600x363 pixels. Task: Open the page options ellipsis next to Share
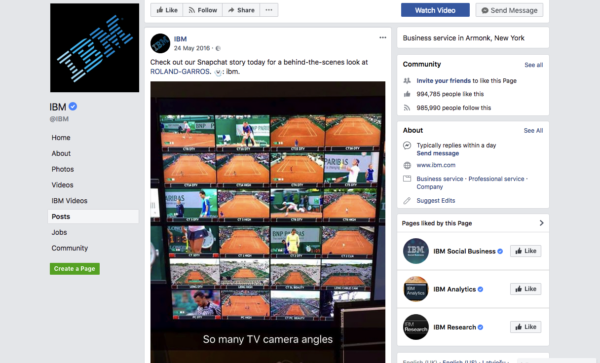(x=269, y=10)
